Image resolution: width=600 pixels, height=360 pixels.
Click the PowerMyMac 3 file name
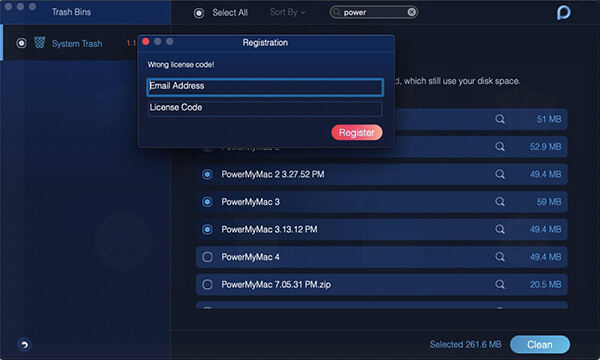point(251,202)
